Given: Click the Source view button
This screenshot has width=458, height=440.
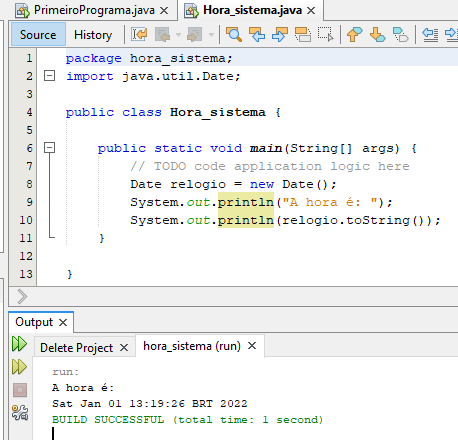Looking at the screenshot, I should click(x=38, y=34).
